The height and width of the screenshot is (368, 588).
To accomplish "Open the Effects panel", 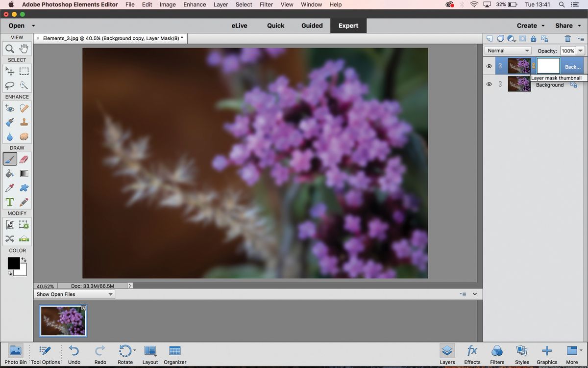I will click(472, 354).
